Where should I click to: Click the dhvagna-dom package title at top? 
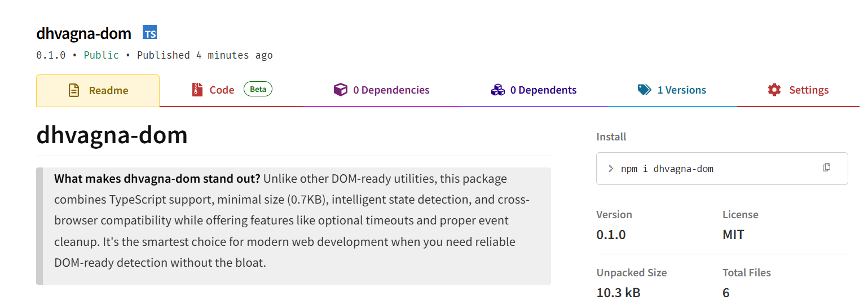(83, 33)
